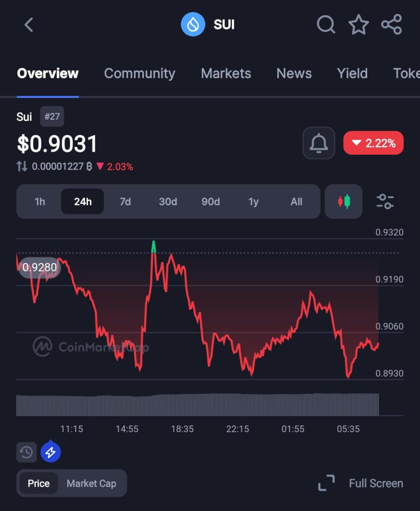Tap the green peak on the price line
Image resolution: width=420 pixels, height=511 pixels.
tap(153, 247)
